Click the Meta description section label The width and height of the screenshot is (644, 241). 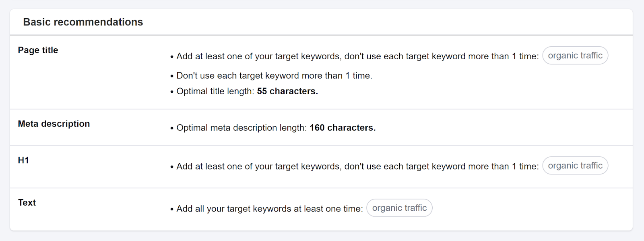pos(54,124)
